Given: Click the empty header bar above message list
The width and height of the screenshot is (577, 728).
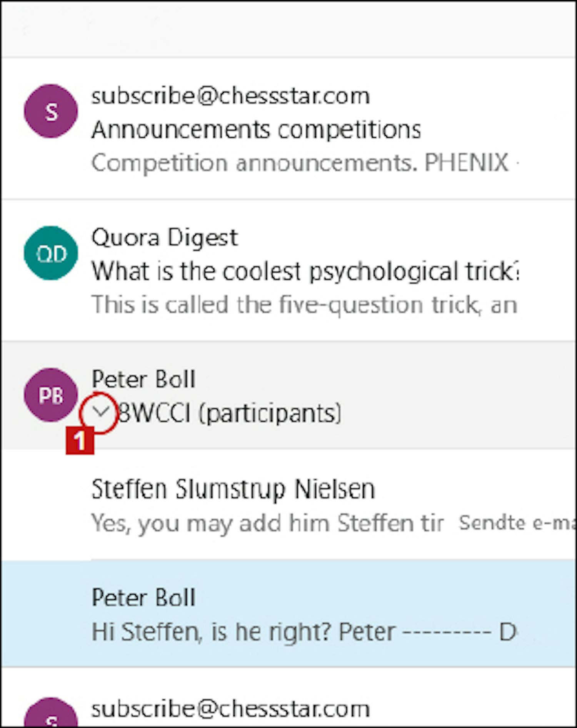Looking at the screenshot, I should pos(288,29).
